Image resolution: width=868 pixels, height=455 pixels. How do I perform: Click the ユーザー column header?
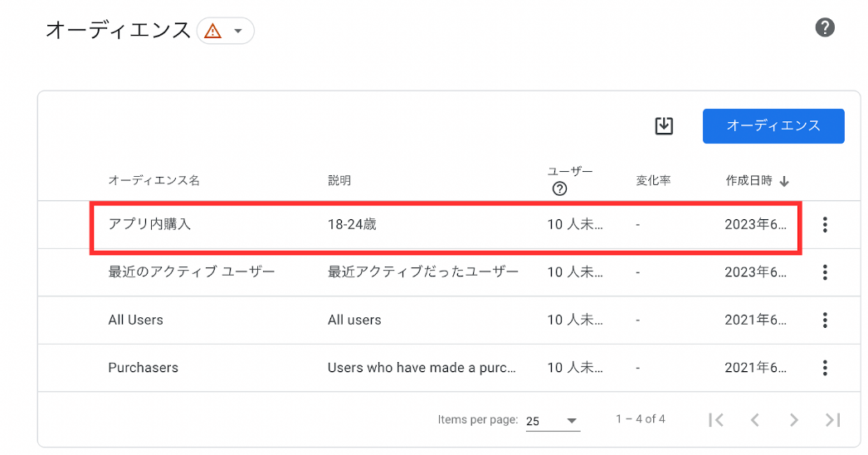click(x=570, y=171)
